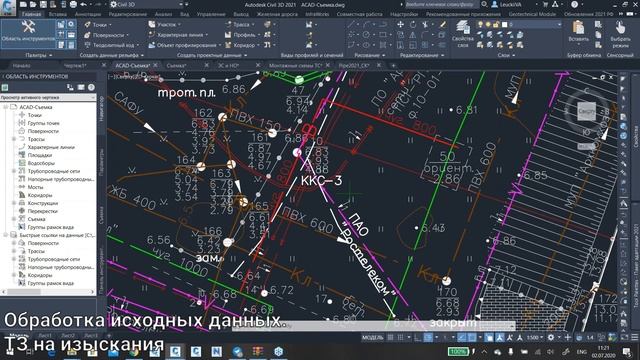Click the workspace gear icon in status bar

tap(551, 338)
